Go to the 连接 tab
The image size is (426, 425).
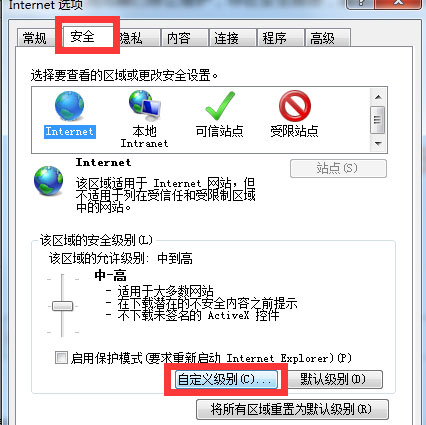click(233, 38)
